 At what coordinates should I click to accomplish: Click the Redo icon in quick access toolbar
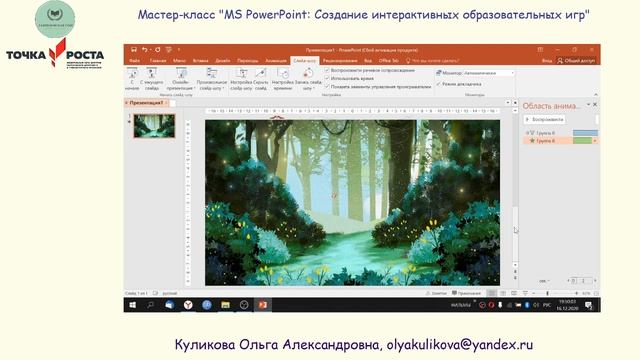click(158, 49)
